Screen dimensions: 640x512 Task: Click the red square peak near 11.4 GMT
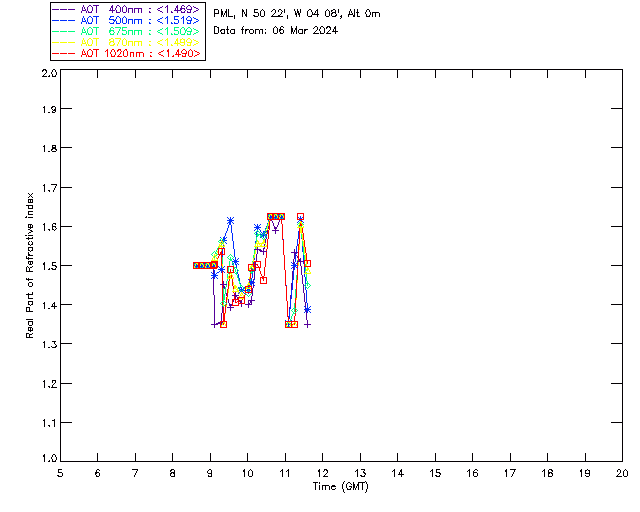tap(300, 216)
